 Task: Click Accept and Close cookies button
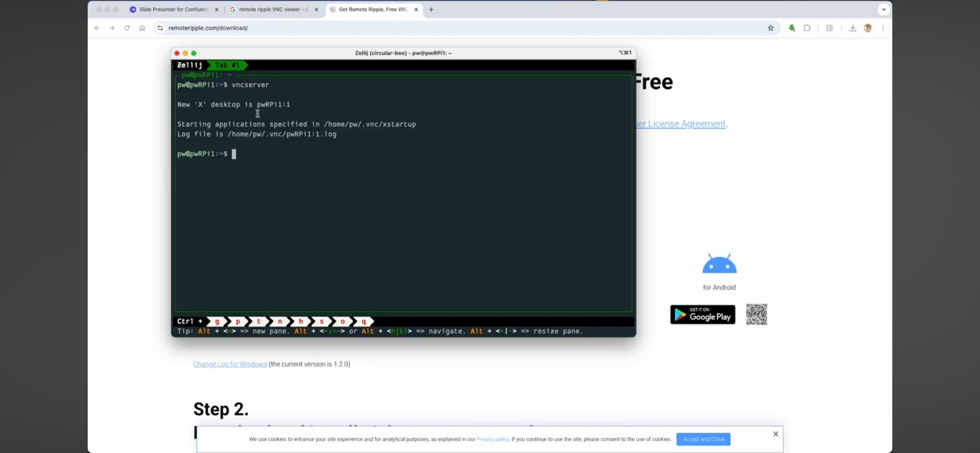coord(703,439)
